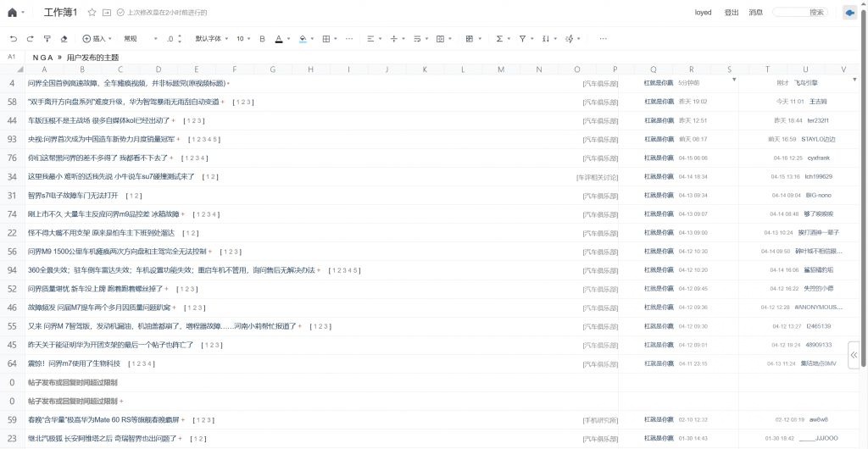Click username cyxfrank
This screenshot has width=868, height=449.
pos(818,158)
